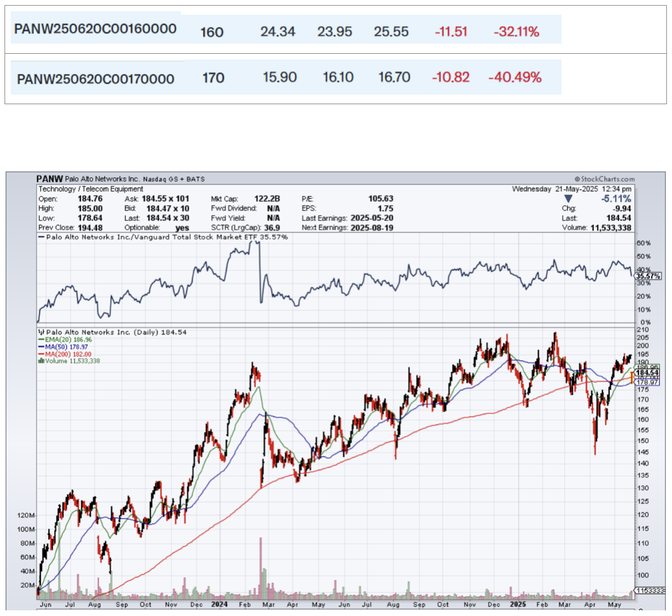Click the -40.49% change for 170 strike
672x616 pixels.
tap(514, 77)
